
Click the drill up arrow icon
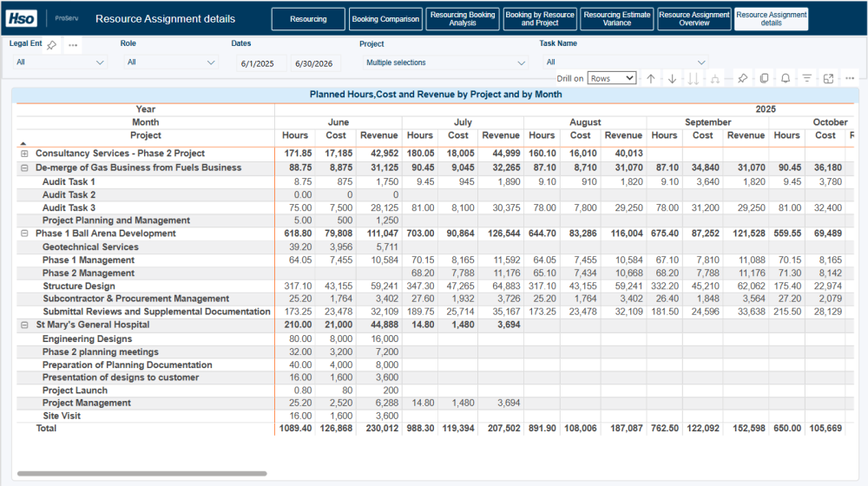pyautogui.click(x=651, y=78)
